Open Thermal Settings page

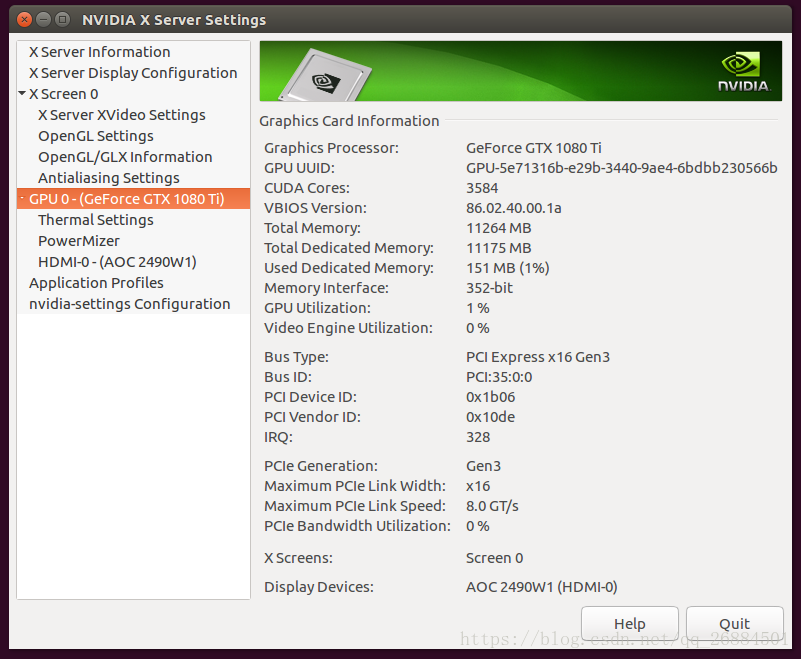[96, 220]
